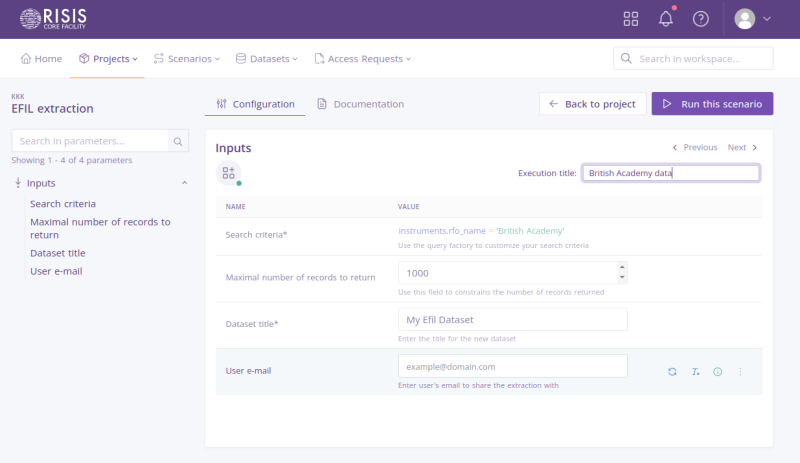The image size is (800, 463).
Task: Expand the Projects dropdown menu
Action: coord(108,59)
